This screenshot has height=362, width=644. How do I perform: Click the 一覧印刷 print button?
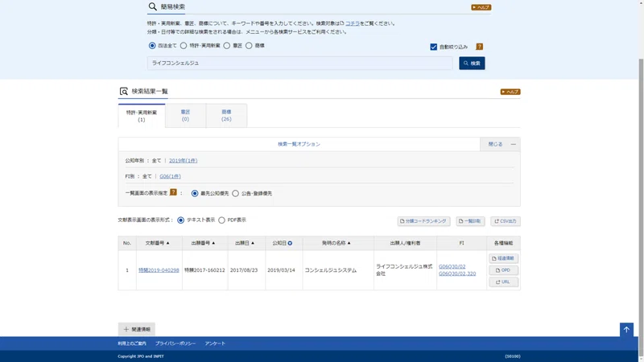tap(470, 221)
